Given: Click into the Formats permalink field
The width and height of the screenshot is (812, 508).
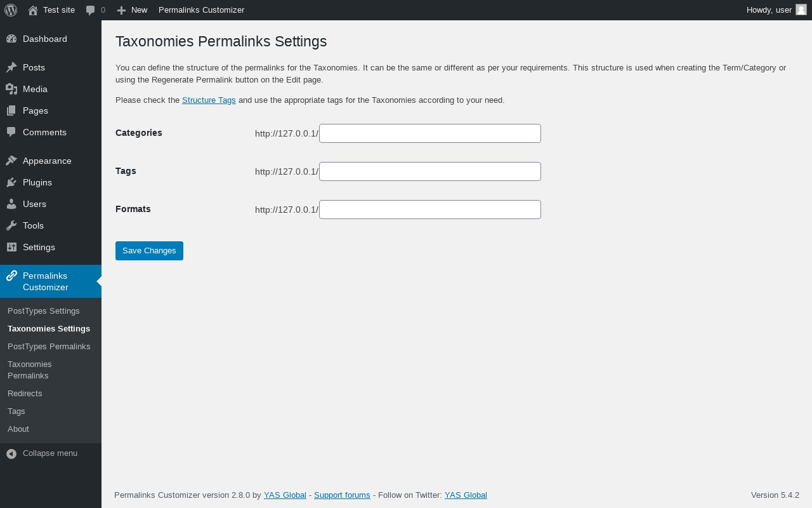Looking at the screenshot, I should [x=430, y=210].
